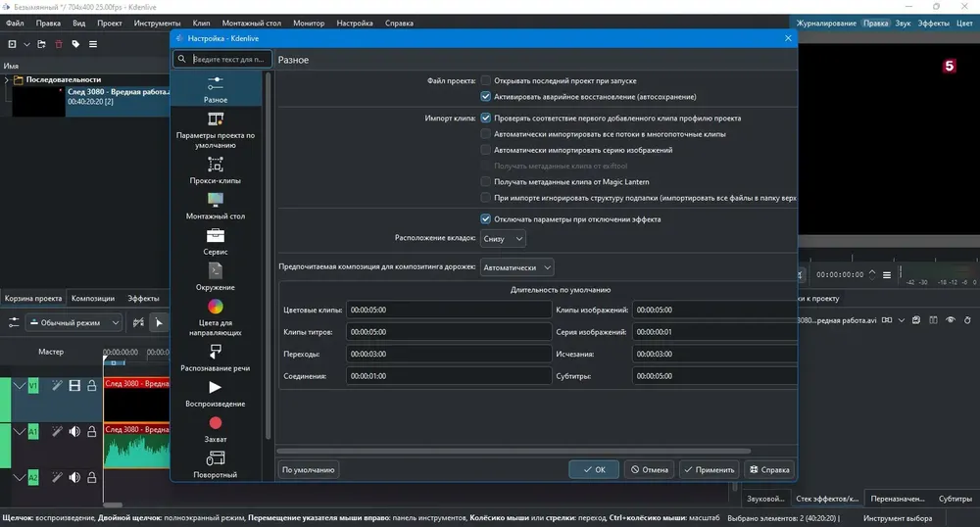Screen dimensions: 980x527
Task: Select the timeline arrow selection tool
Action: tap(159, 323)
